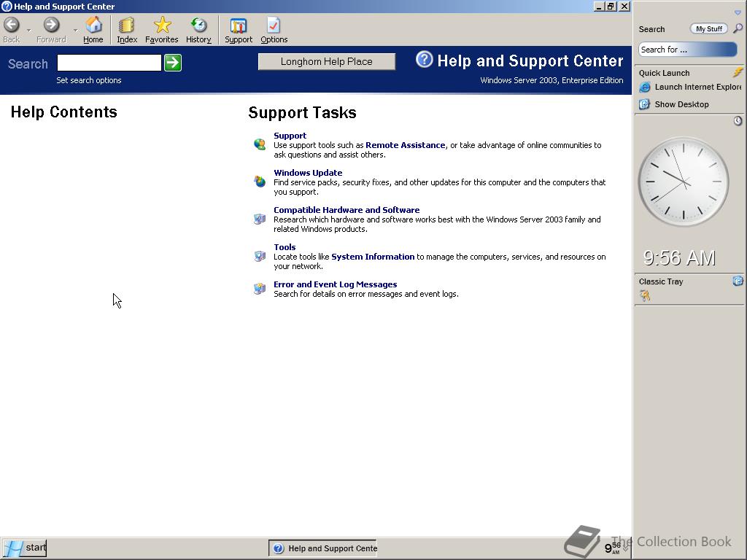Open the Windows Update link
747x560 pixels.
point(308,173)
